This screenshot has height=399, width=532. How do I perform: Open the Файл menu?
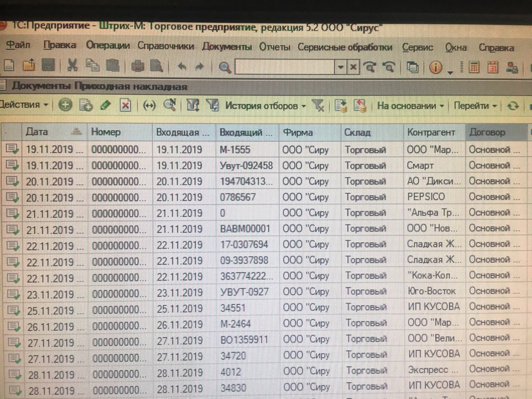point(18,44)
